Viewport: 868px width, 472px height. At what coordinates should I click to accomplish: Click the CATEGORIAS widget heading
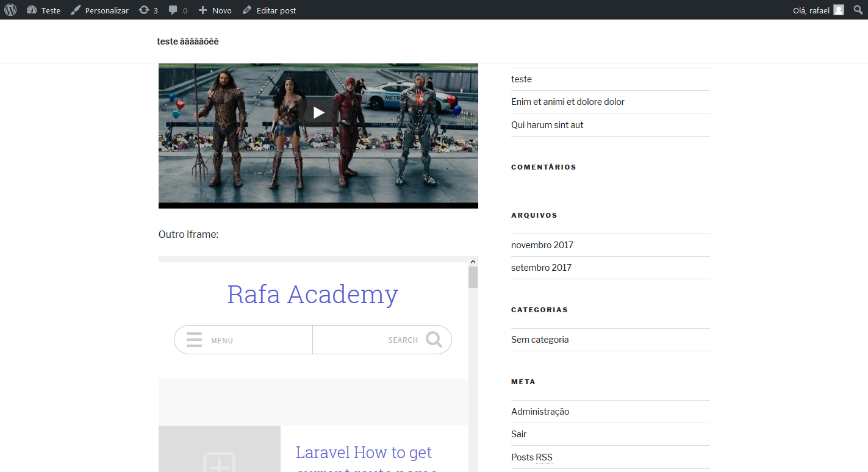tap(539, 310)
